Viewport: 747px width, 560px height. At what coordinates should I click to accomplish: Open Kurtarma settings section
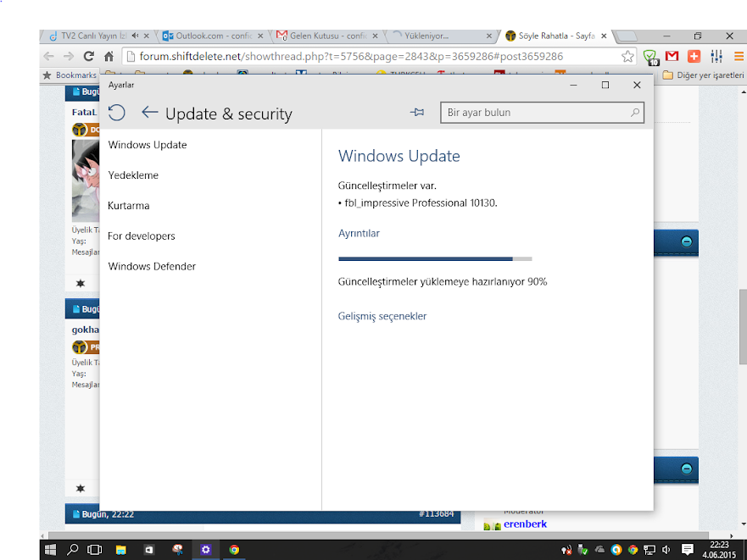pyautogui.click(x=129, y=206)
